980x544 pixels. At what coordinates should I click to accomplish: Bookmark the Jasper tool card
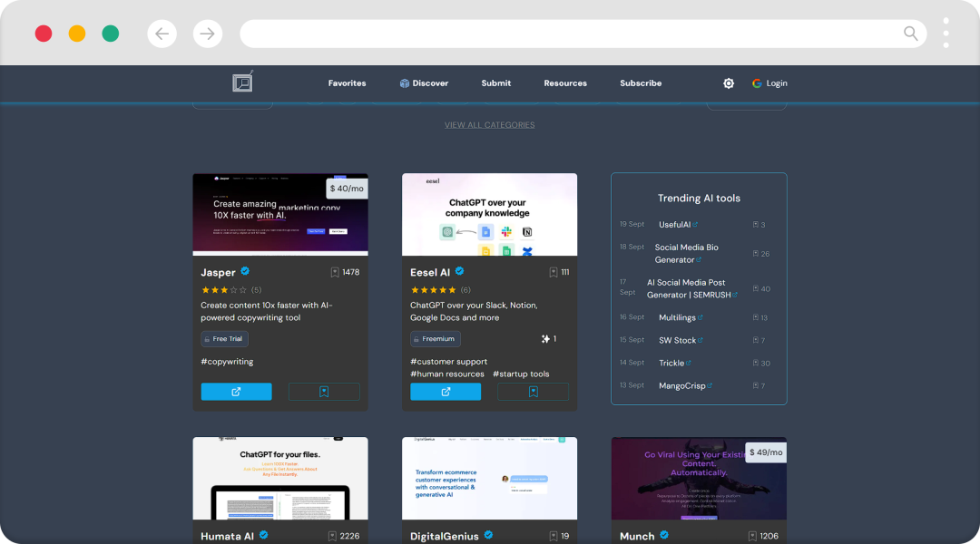pyautogui.click(x=324, y=392)
